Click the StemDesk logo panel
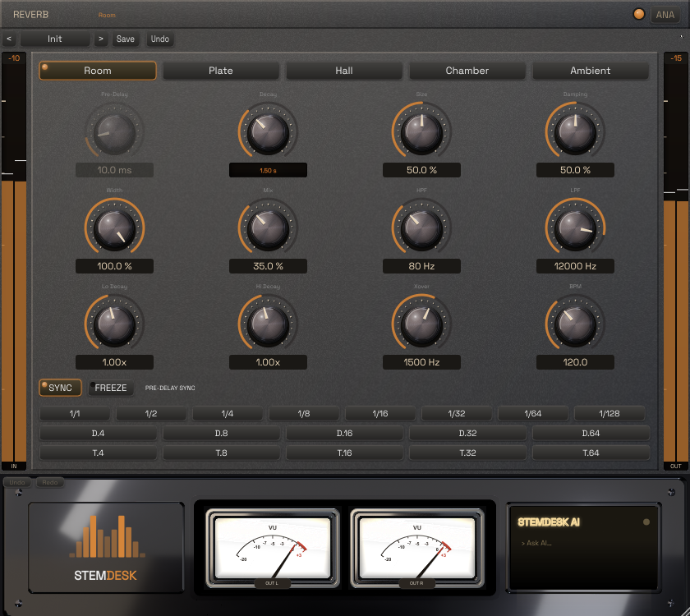Viewport: 690px width, 616px height. tap(106, 547)
